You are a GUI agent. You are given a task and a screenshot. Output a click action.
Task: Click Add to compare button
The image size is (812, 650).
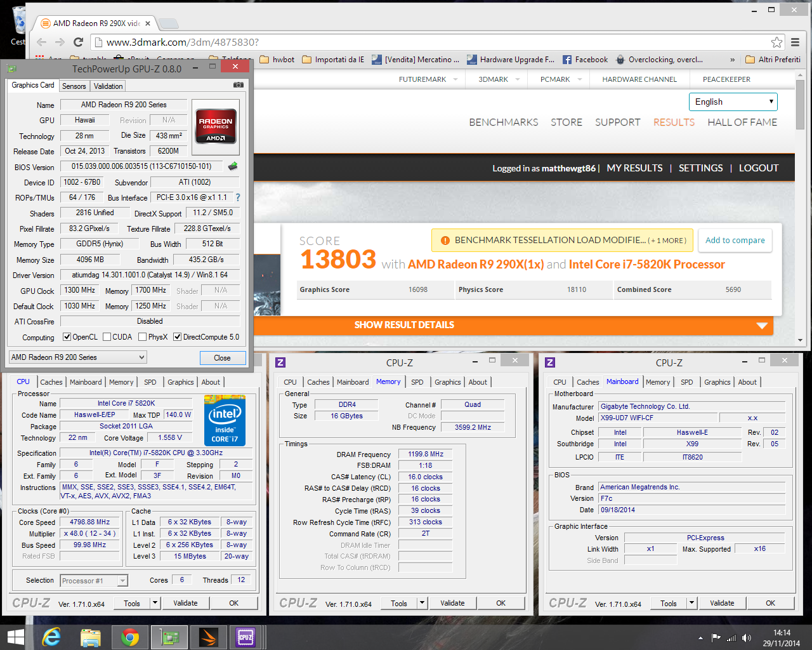coord(735,241)
